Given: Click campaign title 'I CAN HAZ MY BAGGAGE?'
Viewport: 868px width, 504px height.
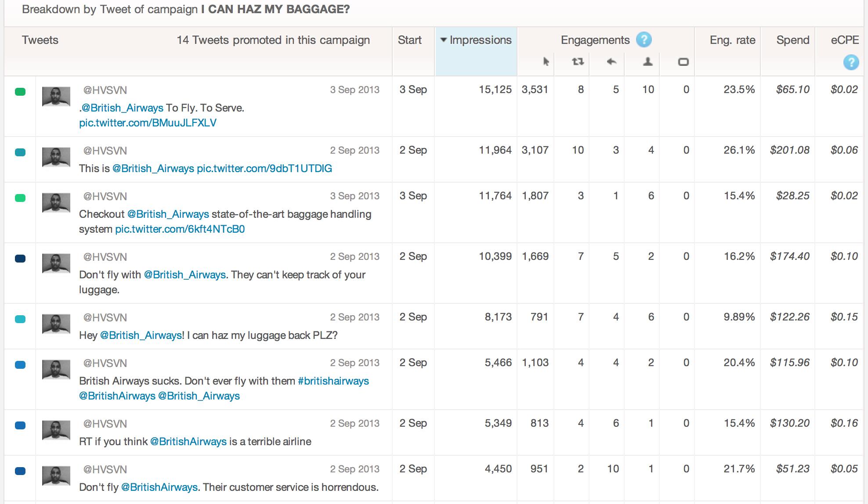Looking at the screenshot, I should point(275,9).
